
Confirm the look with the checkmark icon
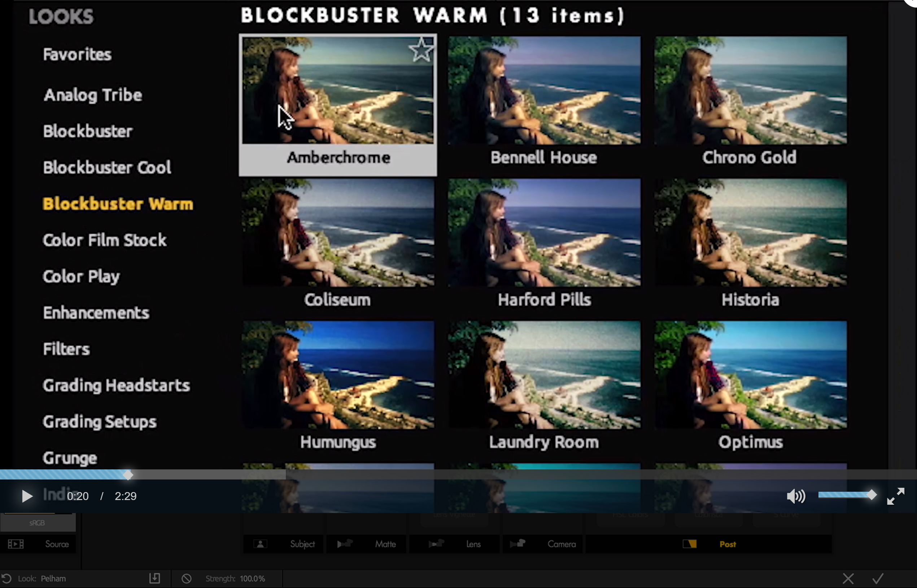(x=878, y=578)
